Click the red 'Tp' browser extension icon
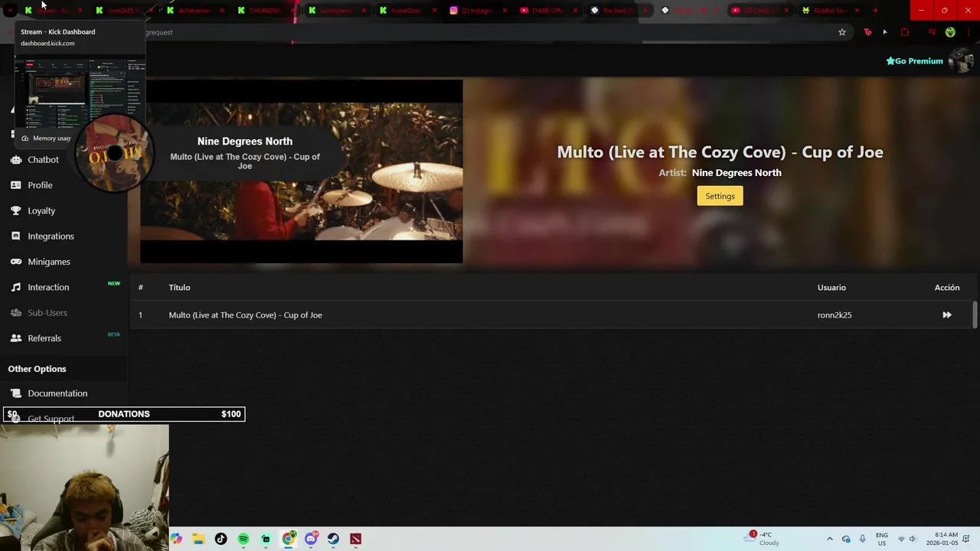Viewport: 980px width, 551px height. click(867, 32)
